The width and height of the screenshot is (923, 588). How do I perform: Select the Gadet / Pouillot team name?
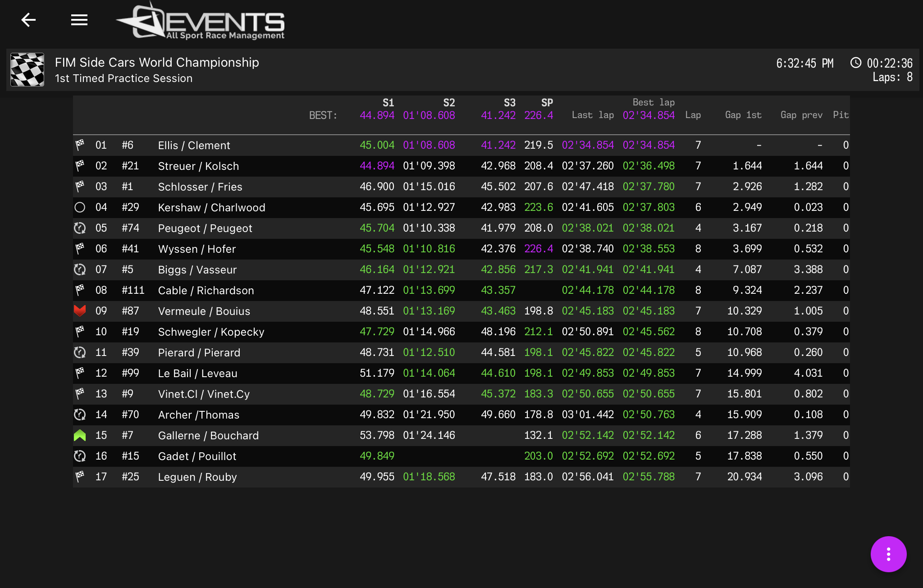(x=197, y=456)
